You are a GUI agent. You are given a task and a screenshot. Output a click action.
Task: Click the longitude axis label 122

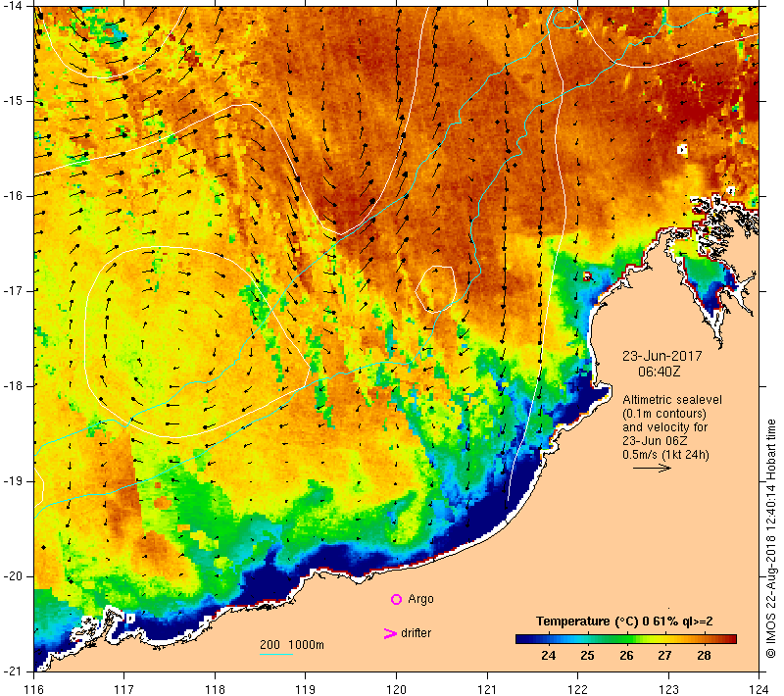(577, 689)
